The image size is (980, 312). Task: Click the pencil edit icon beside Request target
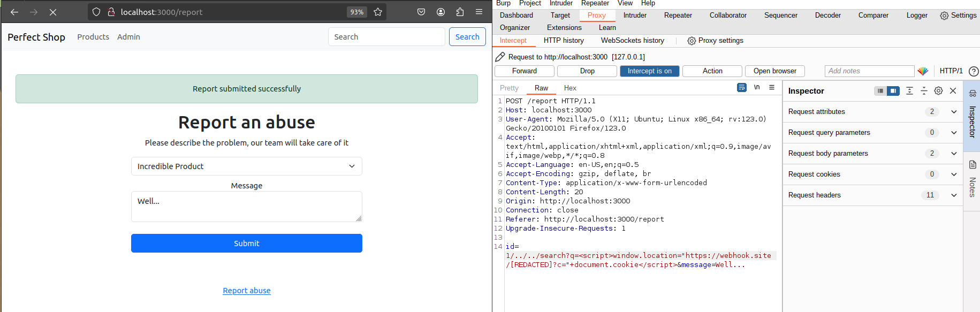pos(500,57)
